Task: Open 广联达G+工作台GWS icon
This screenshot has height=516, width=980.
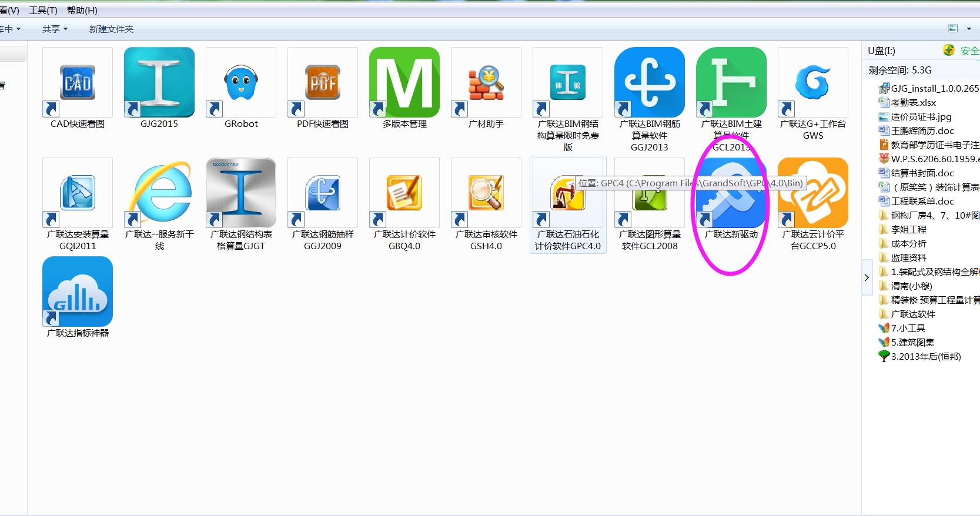Action: point(813,82)
